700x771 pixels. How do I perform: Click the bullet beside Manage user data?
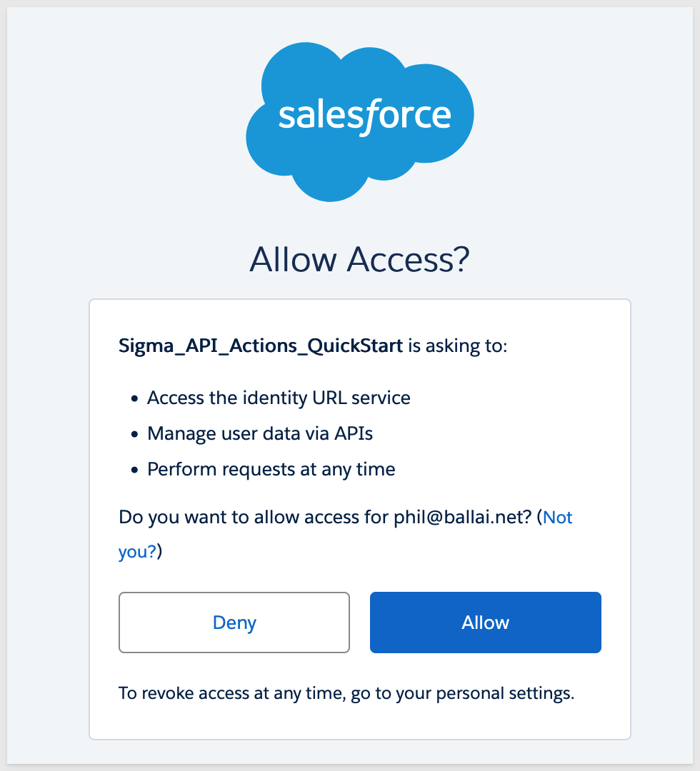(134, 434)
